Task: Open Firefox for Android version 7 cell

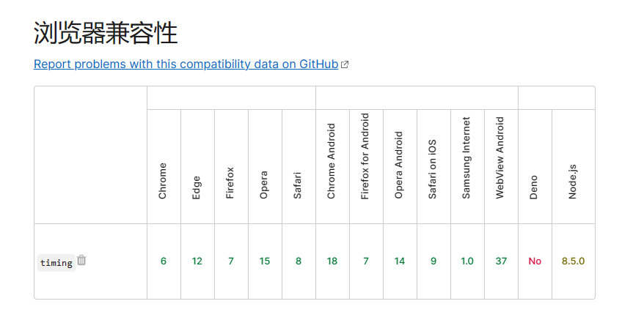Action: point(366,261)
